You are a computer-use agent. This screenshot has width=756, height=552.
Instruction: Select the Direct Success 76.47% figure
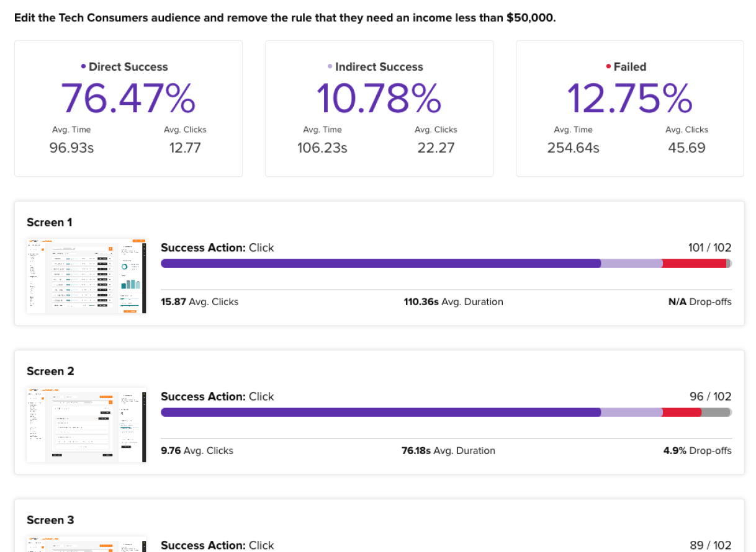pyautogui.click(x=128, y=98)
